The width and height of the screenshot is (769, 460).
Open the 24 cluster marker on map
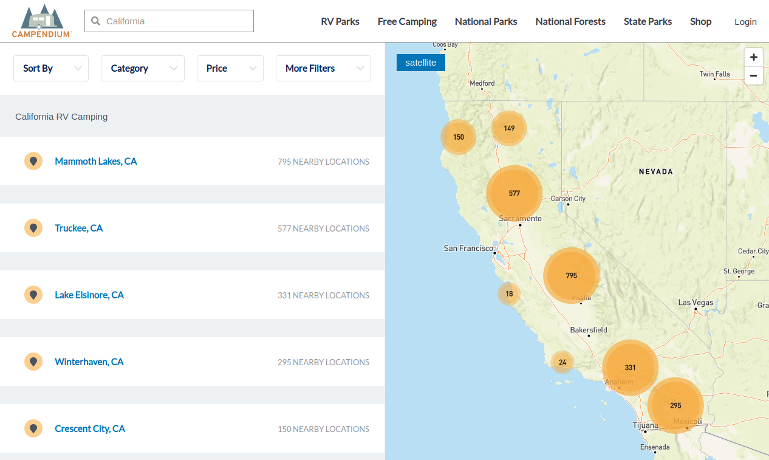tap(563, 362)
